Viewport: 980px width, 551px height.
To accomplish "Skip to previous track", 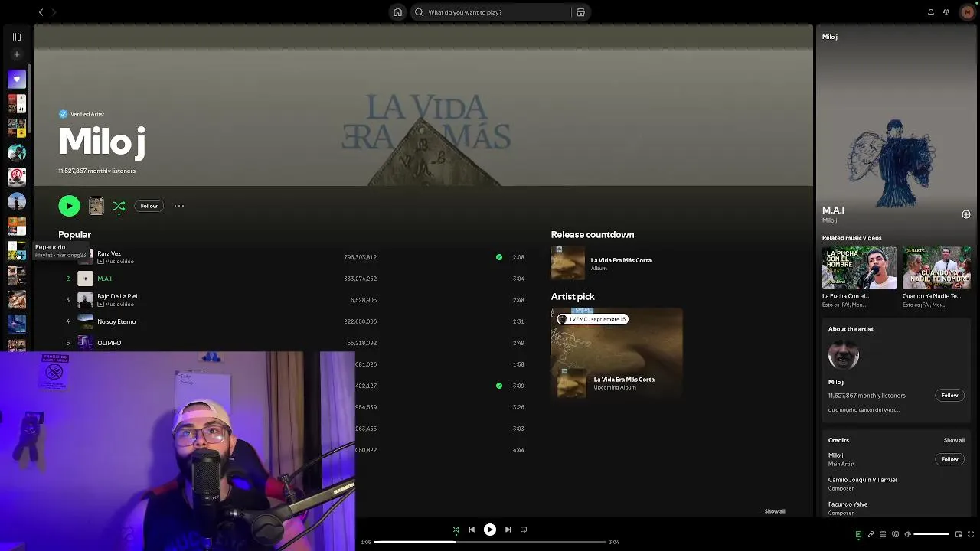I will [x=472, y=530].
